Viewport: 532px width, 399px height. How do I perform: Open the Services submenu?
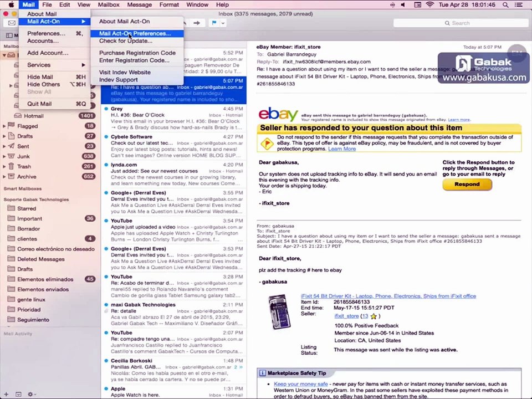click(55, 65)
